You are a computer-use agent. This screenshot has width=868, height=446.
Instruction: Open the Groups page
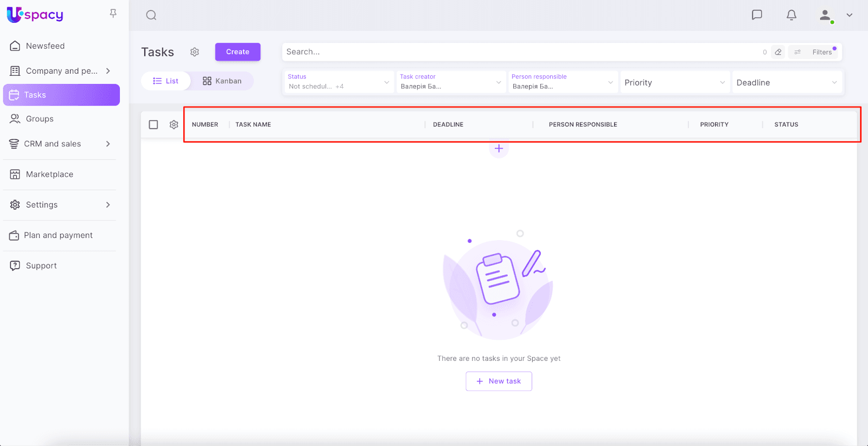(40, 119)
